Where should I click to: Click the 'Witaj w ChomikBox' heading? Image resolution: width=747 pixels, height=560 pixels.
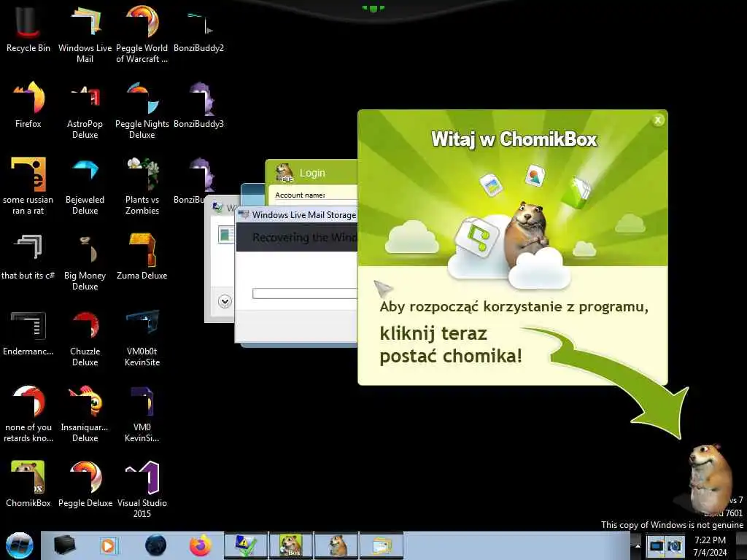pyautogui.click(x=514, y=139)
